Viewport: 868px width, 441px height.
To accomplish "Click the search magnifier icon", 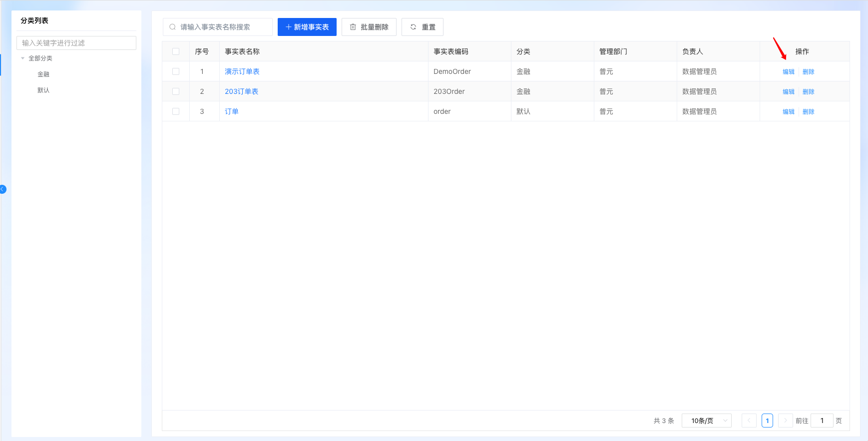I will pyautogui.click(x=172, y=27).
